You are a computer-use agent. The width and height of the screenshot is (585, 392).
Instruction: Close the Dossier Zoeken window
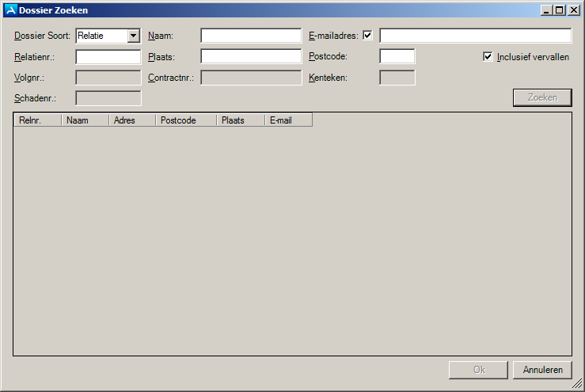573,10
